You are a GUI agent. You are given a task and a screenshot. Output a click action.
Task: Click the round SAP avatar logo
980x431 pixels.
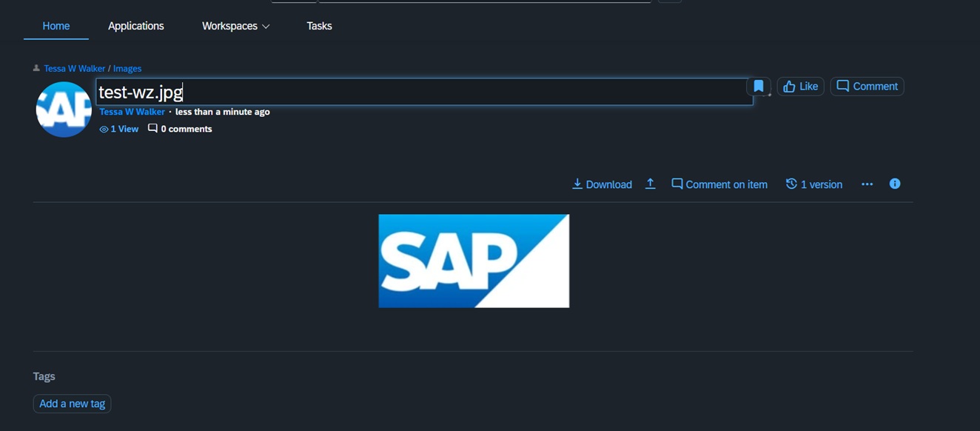coord(64,110)
